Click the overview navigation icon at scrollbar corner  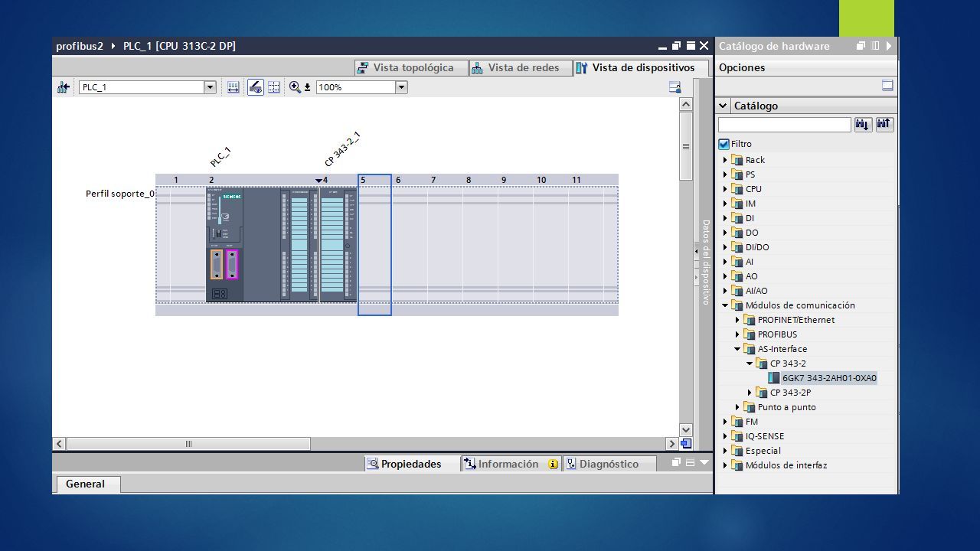pos(686,444)
